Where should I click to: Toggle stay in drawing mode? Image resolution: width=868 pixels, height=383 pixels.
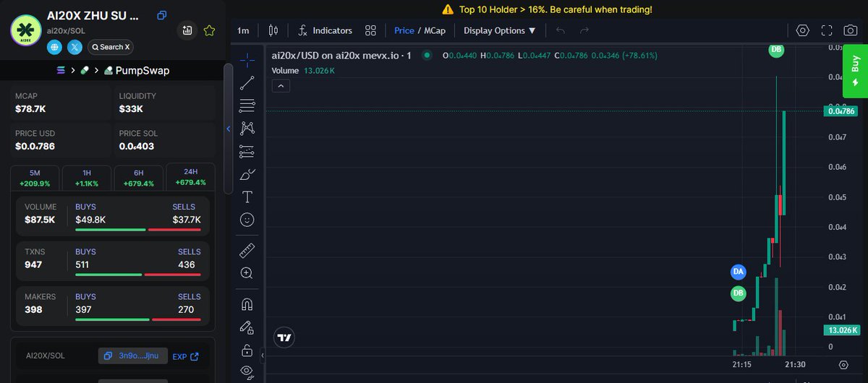pyautogui.click(x=247, y=327)
